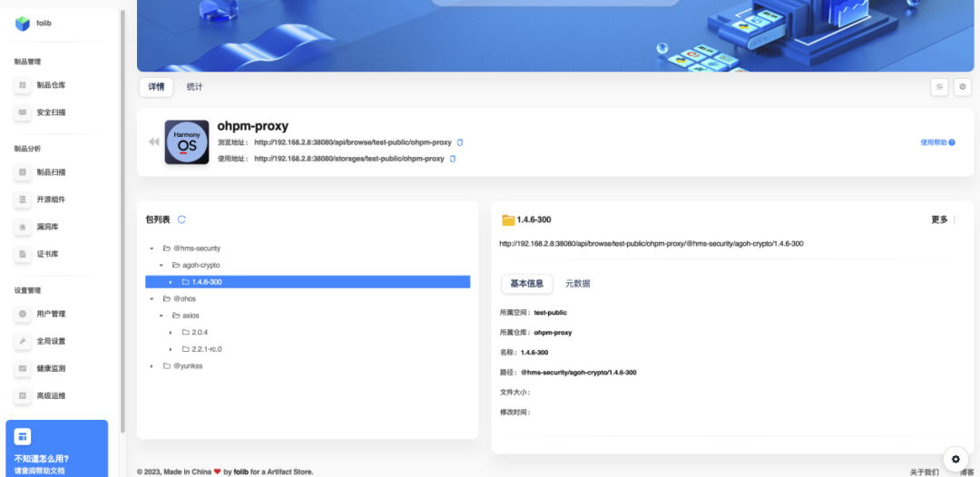Click the folib logo icon
980x477 pixels.
[23, 24]
